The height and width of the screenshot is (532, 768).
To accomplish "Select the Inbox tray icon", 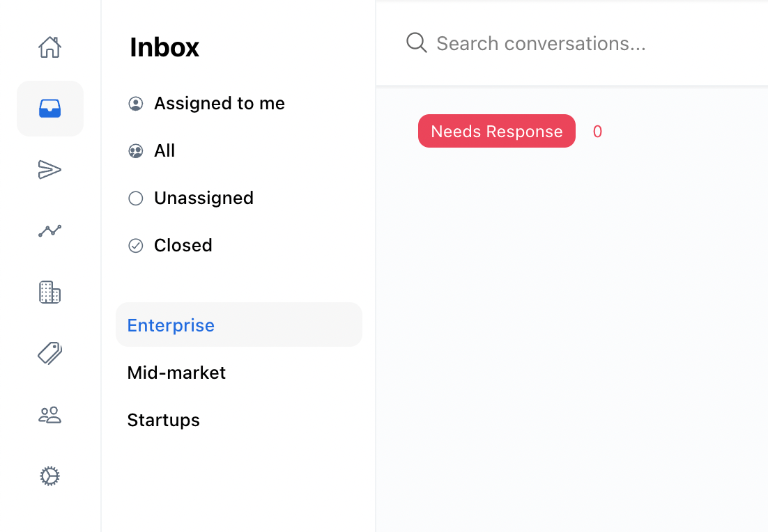I will click(x=50, y=109).
